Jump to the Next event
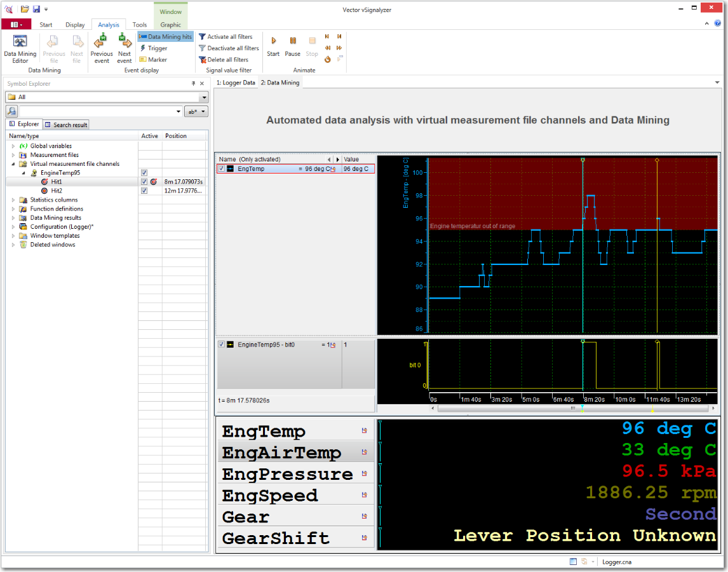 125,49
